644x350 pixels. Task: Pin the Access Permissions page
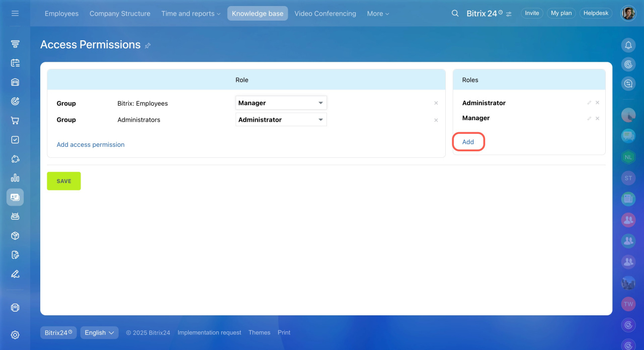point(148,45)
